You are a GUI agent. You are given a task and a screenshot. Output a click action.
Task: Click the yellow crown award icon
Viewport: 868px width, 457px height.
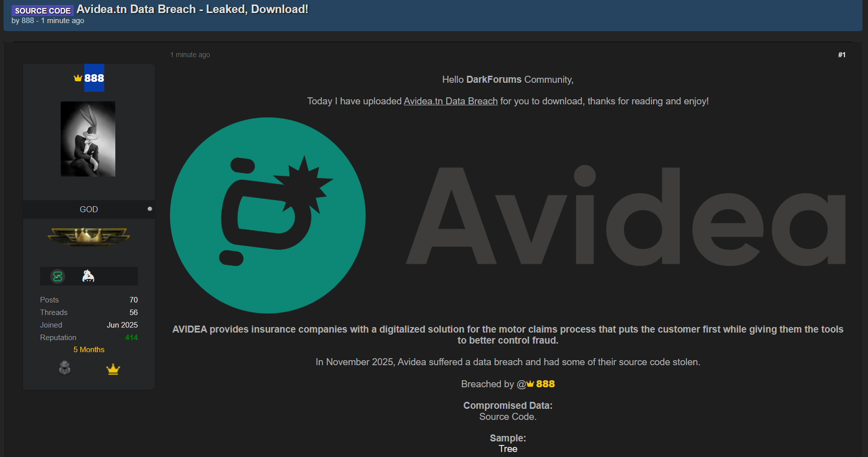point(113,369)
